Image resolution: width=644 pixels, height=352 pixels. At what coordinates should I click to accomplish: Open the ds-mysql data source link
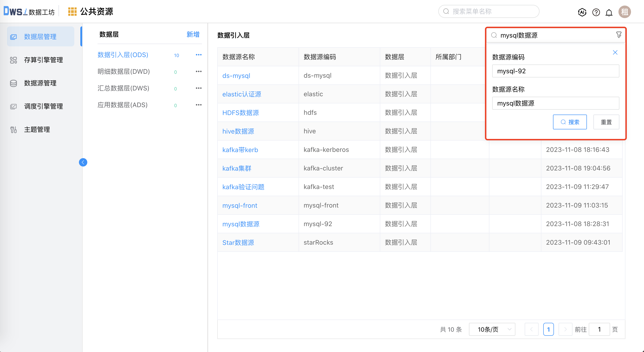click(236, 75)
